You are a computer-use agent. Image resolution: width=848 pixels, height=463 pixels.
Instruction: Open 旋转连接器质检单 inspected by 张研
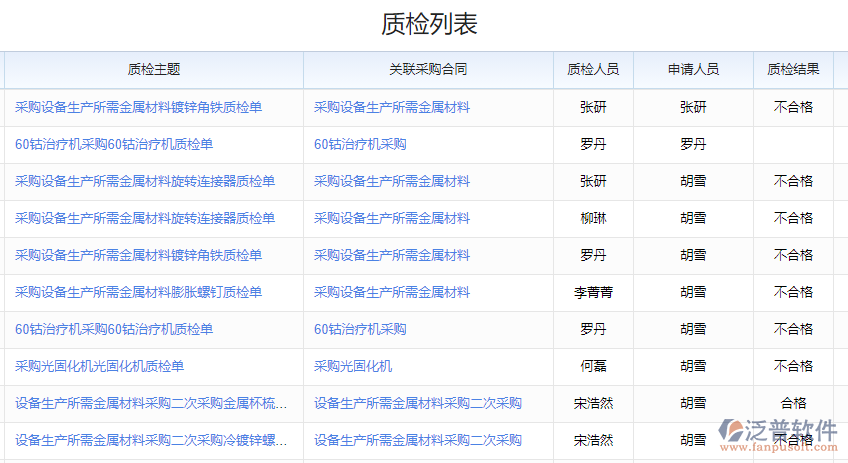pos(145,181)
